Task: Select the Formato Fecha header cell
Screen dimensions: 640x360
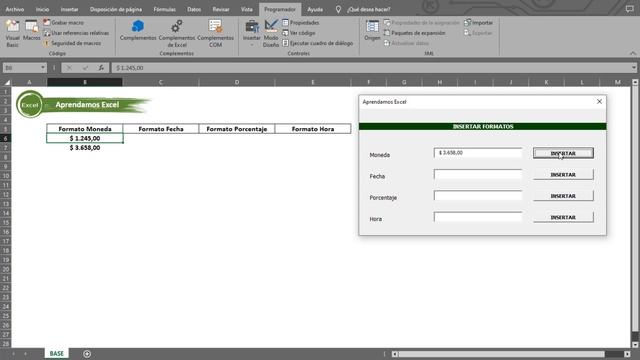Action: coord(161,129)
